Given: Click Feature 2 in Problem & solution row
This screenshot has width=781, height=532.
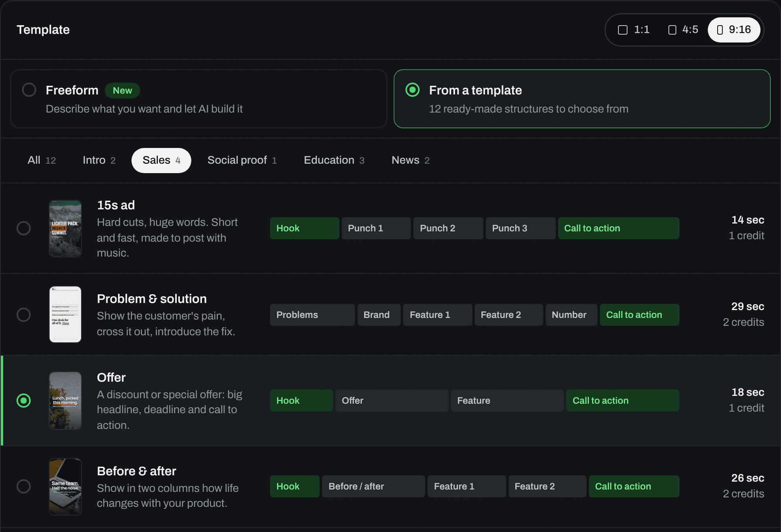Looking at the screenshot, I should click(509, 315).
